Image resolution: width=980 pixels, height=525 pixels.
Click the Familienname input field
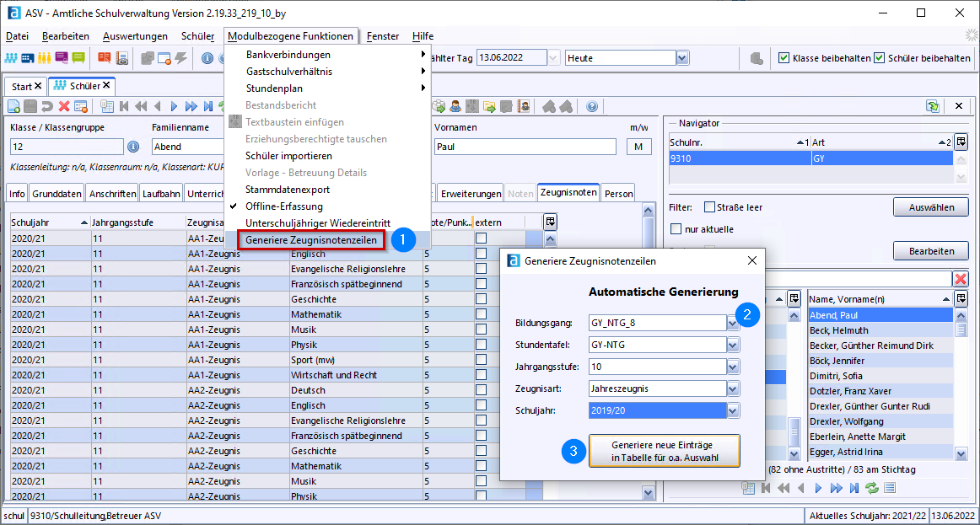pos(187,147)
